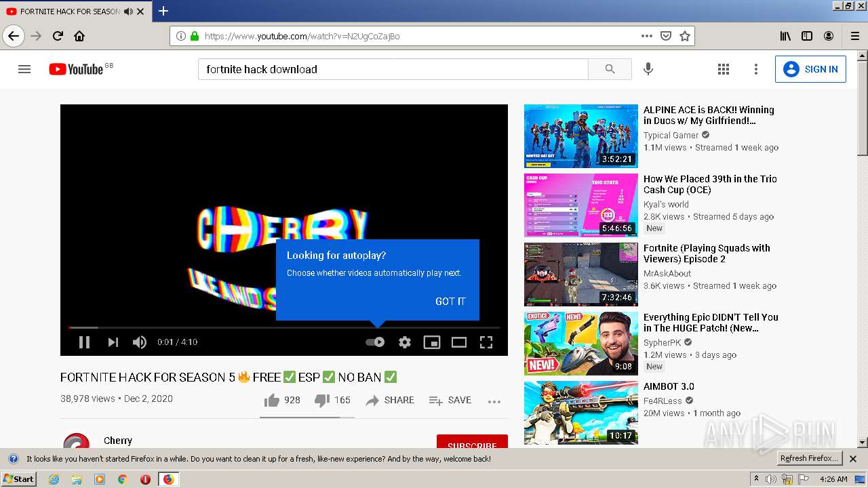868x488 pixels.
Task: Open YouTube apps grid icon
Action: (x=724, y=69)
